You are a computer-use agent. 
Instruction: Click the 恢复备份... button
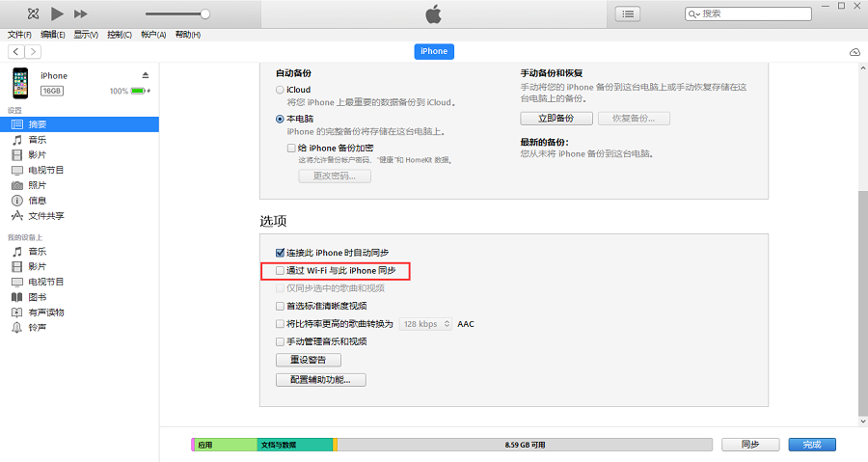pyautogui.click(x=634, y=119)
